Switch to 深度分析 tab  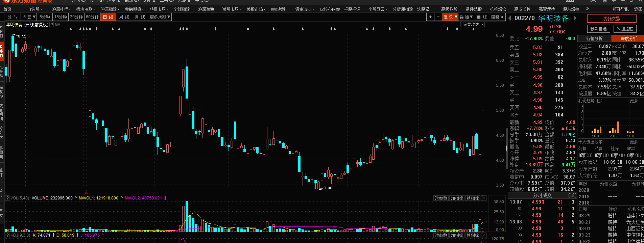(x=628, y=38)
